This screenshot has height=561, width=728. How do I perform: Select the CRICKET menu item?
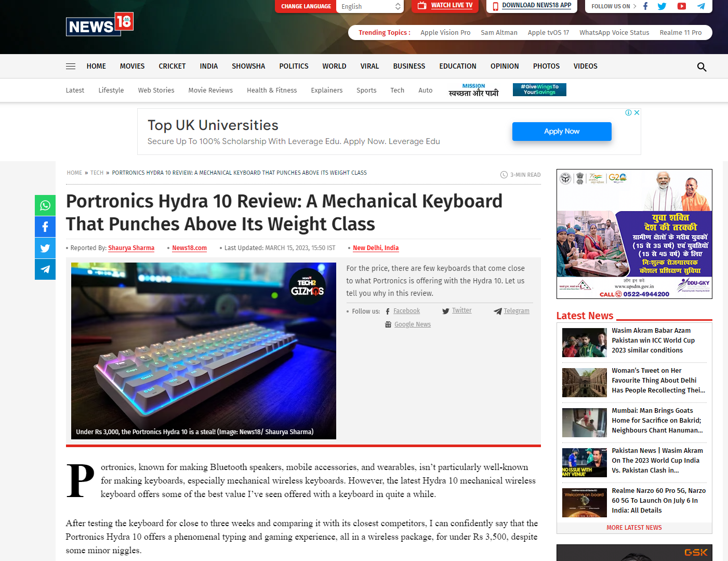coord(172,66)
